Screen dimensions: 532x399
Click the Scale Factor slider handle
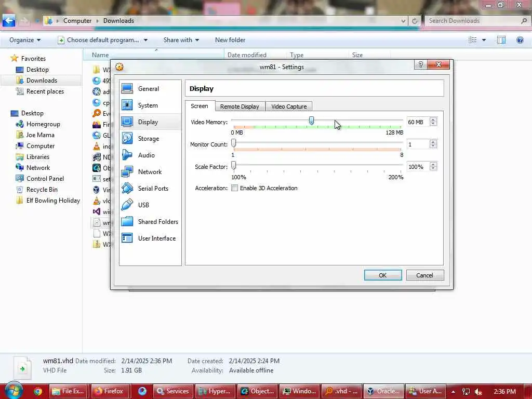234,166
